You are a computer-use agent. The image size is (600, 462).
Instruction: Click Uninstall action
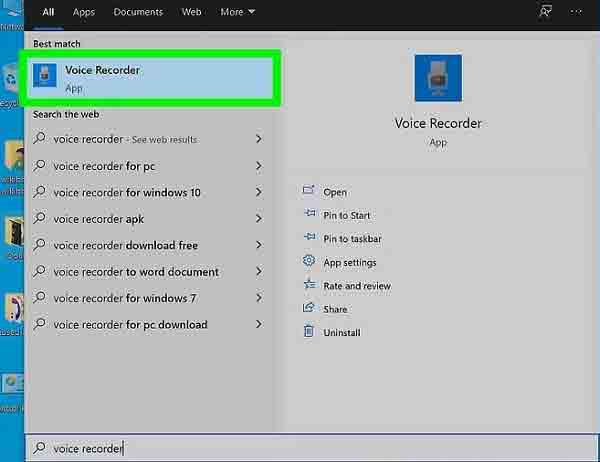click(342, 333)
